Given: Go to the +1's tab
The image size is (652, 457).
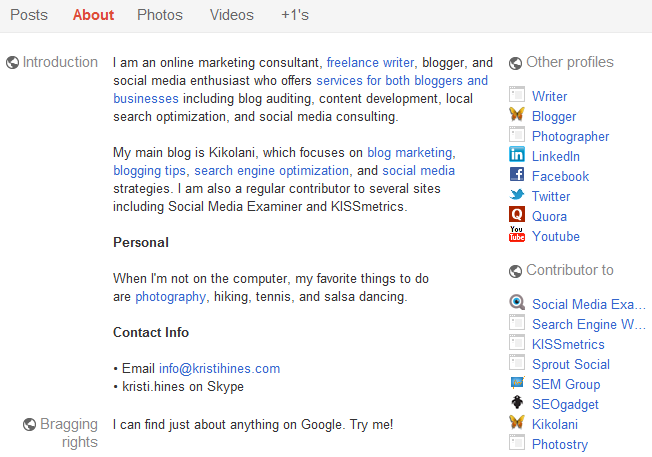Looking at the screenshot, I should coord(295,15).
